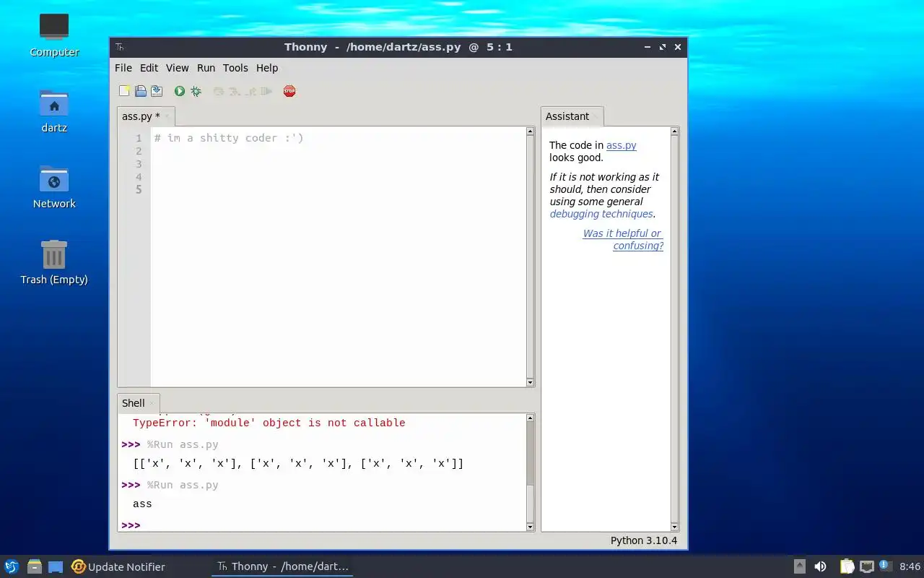The image size is (924, 578).
Task: Click the 'Was it helpful or confusing?' link
Action: [623, 239]
